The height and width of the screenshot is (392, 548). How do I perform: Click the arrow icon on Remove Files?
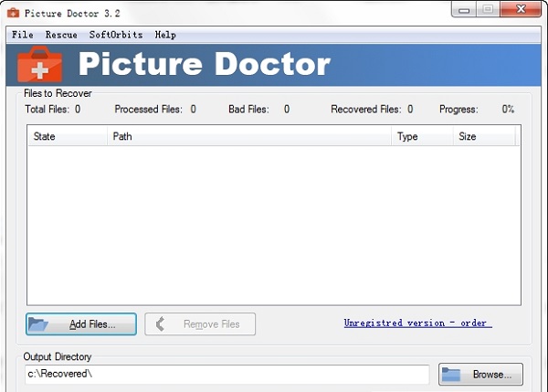(160, 323)
